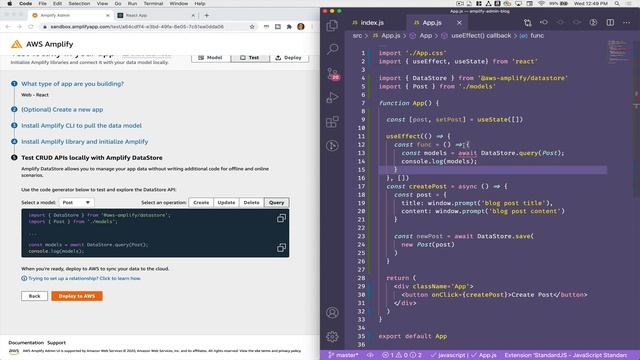Open the Select a model dropdown
640x360 pixels.
point(76,202)
